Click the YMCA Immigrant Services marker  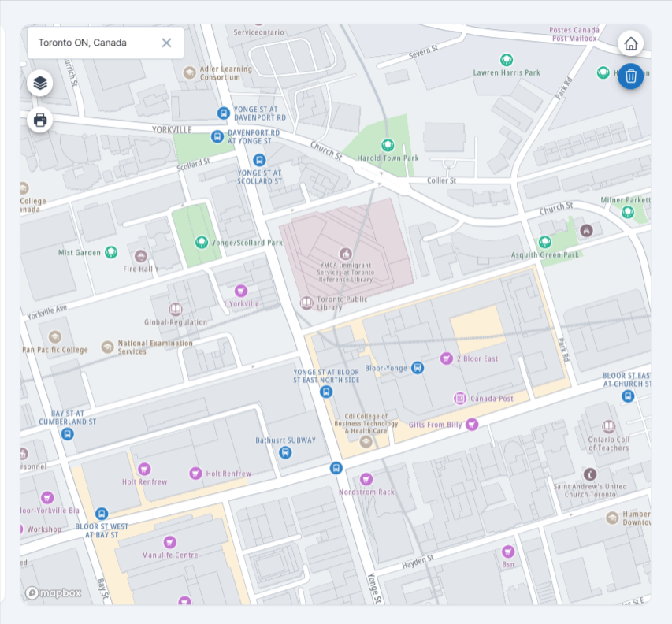coord(345,253)
